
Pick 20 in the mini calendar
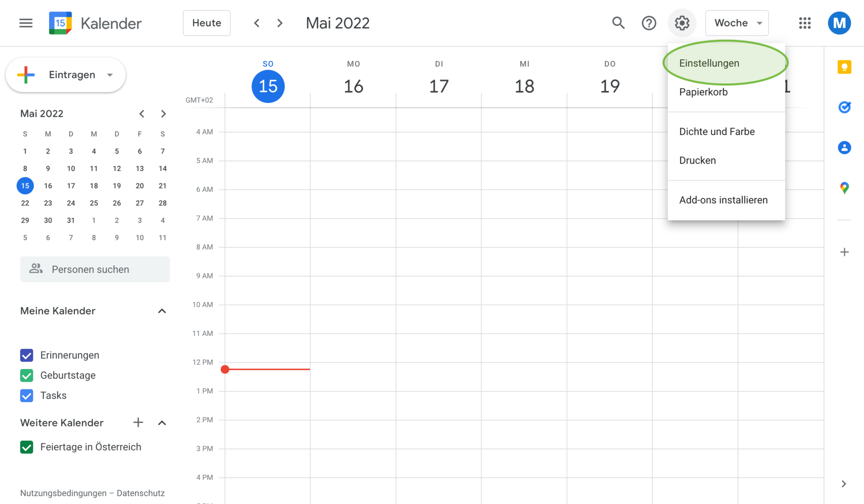pyautogui.click(x=140, y=186)
